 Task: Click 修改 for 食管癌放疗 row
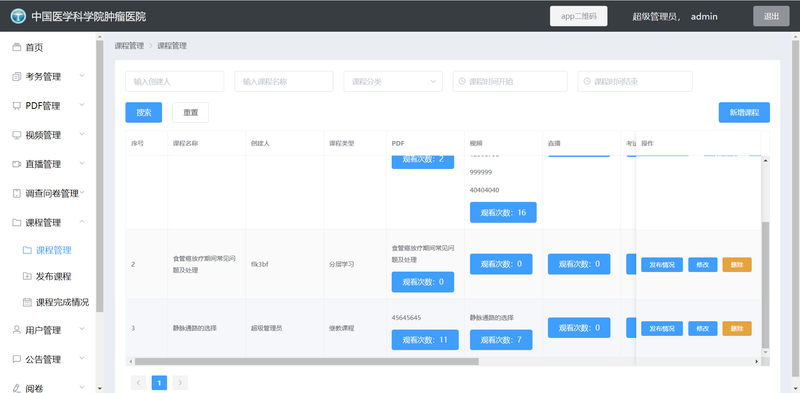703,265
